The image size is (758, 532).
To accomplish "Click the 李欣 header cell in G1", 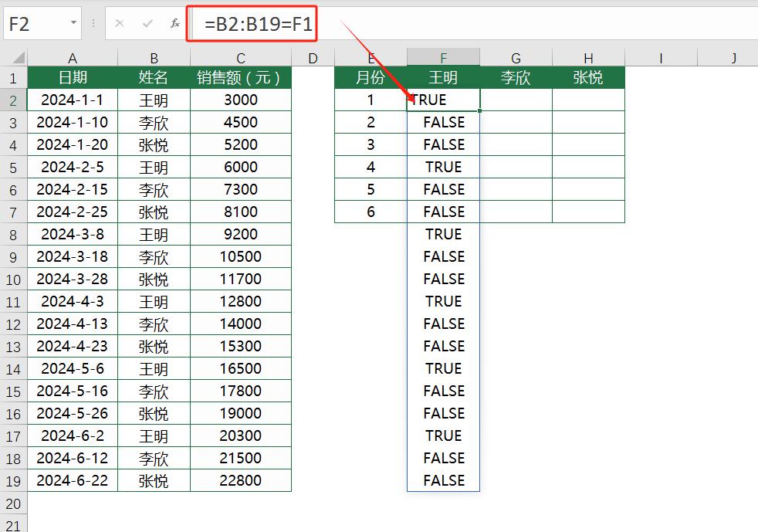I will coord(516,77).
